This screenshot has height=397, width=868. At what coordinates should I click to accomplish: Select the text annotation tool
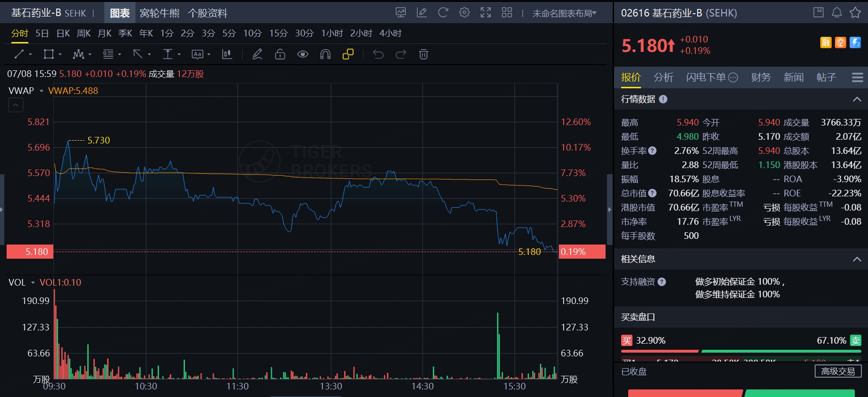click(197, 54)
